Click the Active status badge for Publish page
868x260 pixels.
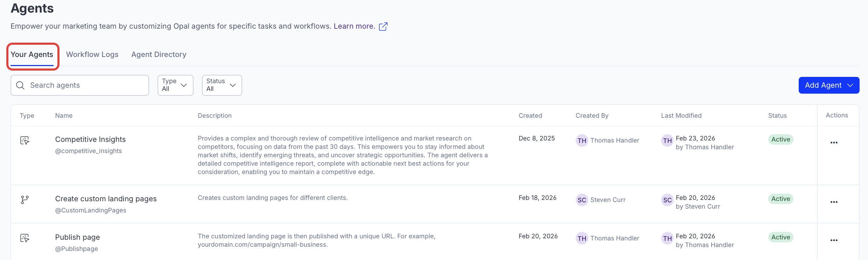coord(780,237)
